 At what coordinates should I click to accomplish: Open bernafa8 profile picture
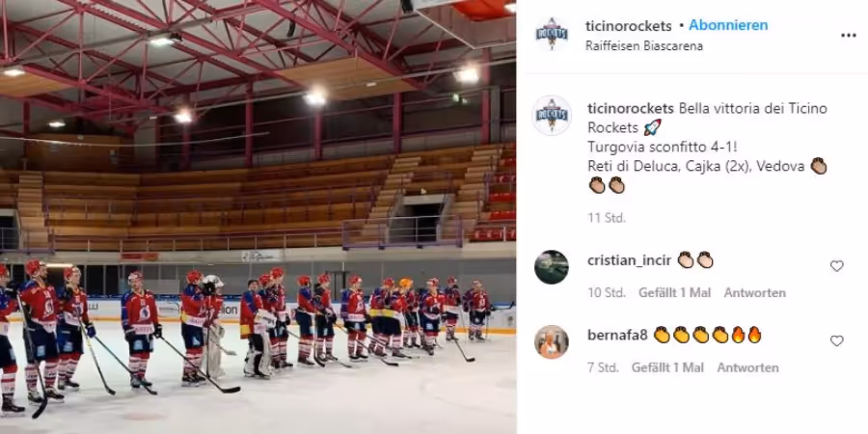click(552, 342)
